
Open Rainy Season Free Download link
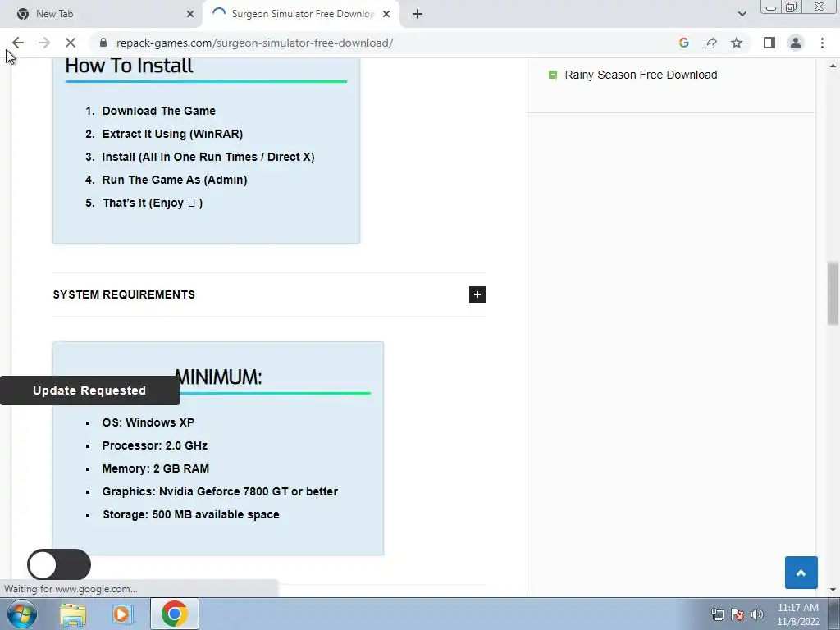click(641, 75)
